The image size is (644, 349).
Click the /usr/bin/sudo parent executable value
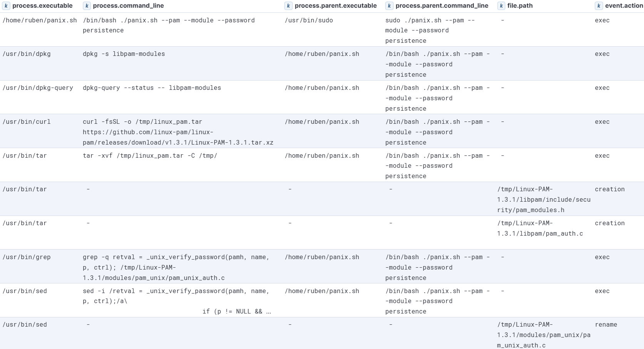308,20
